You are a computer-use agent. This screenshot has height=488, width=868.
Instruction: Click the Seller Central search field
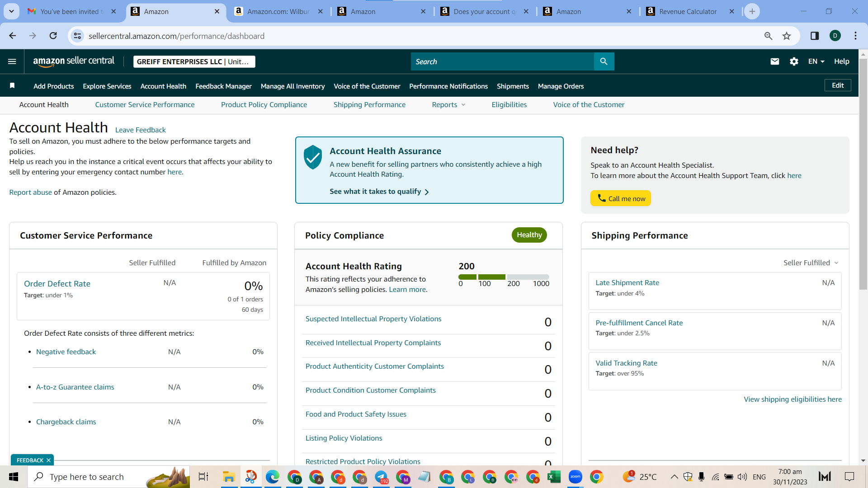(x=502, y=61)
